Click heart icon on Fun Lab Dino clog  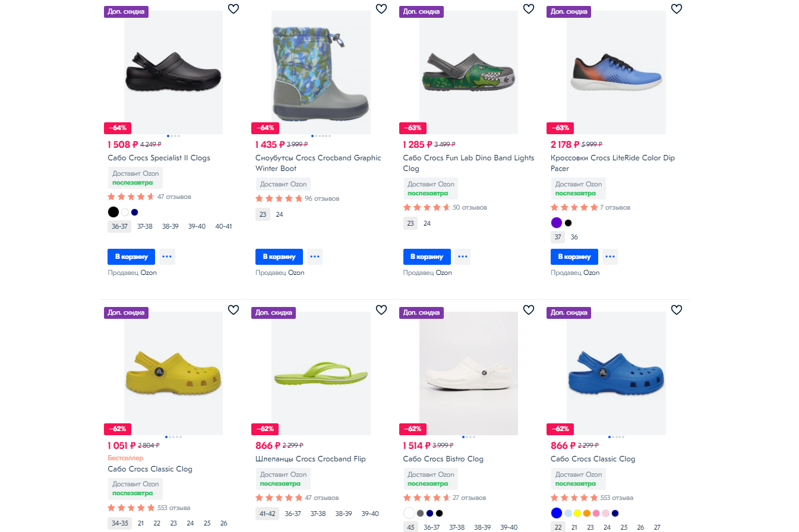[x=529, y=9]
